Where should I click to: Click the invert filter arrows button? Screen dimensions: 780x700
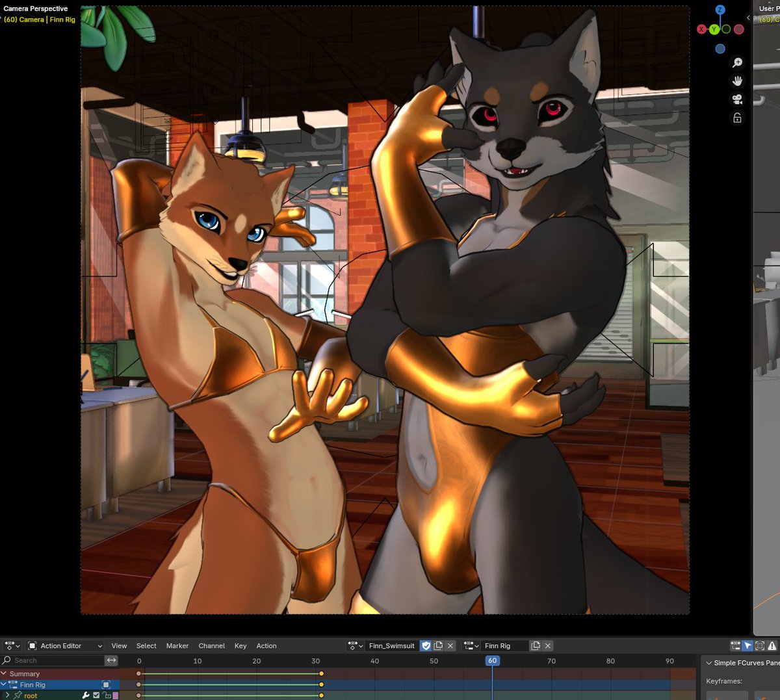pyautogui.click(x=112, y=660)
